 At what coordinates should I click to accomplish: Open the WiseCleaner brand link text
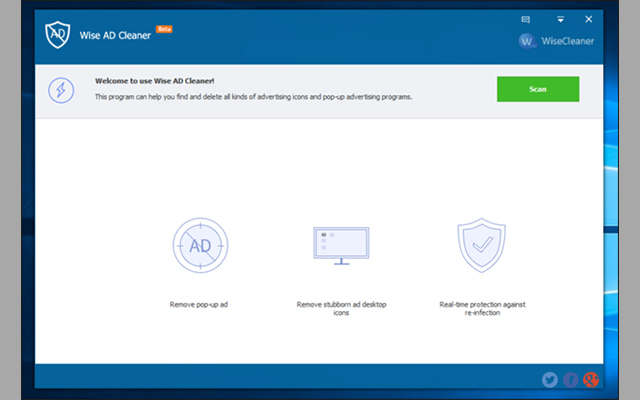click(567, 42)
